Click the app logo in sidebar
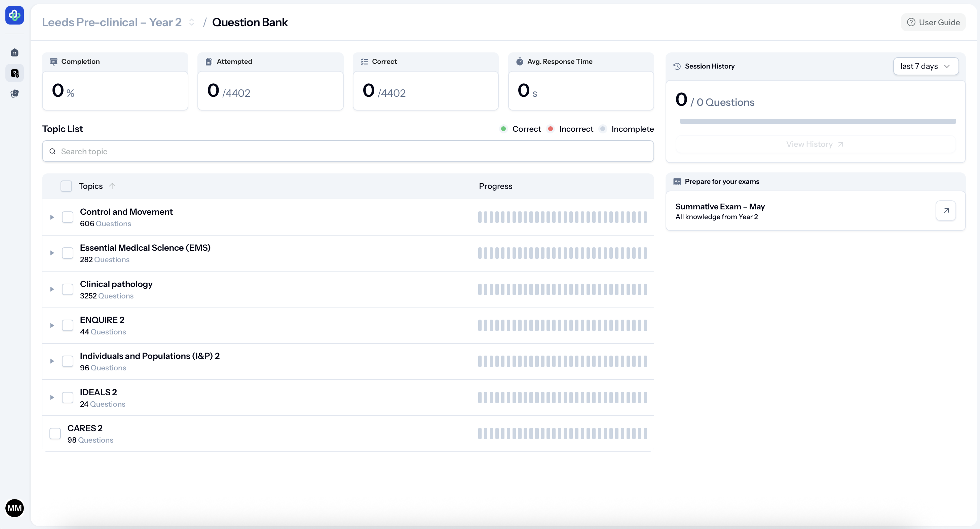This screenshot has width=980, height=529. coord(14,15)
